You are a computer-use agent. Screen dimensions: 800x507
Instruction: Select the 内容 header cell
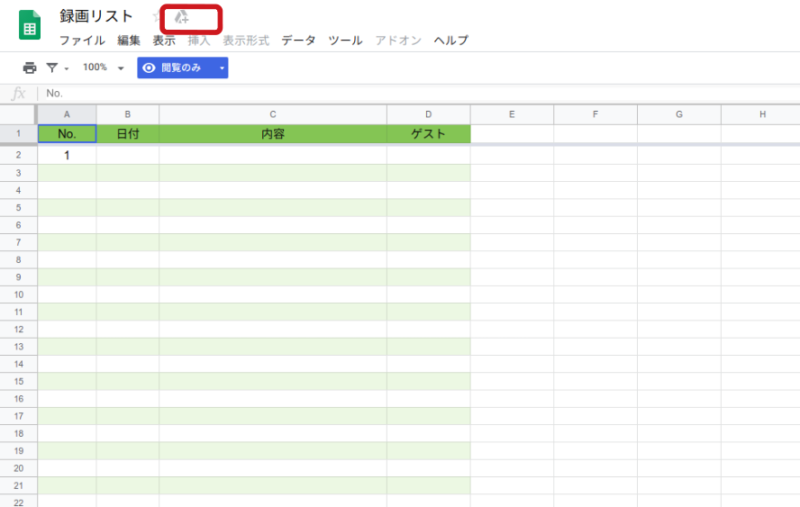[x=273, y=134]
